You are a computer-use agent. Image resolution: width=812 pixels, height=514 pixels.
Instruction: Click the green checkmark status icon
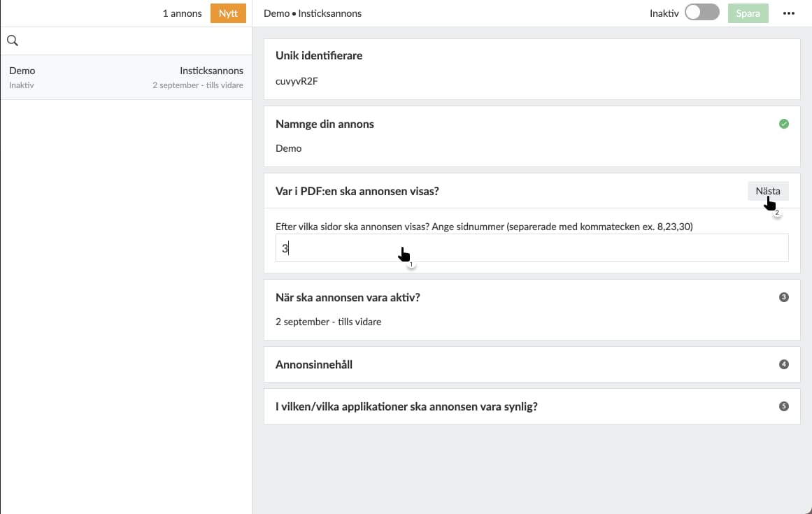pos(784,124)
